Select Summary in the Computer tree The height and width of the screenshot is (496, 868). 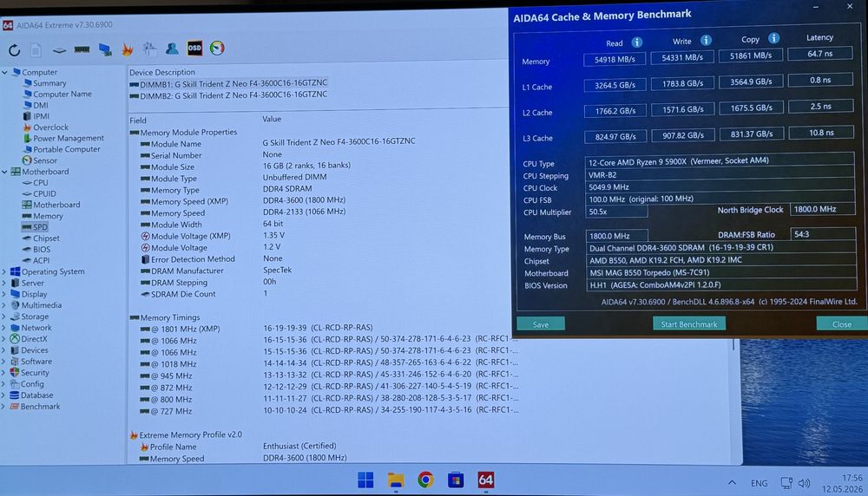point(49,83)
